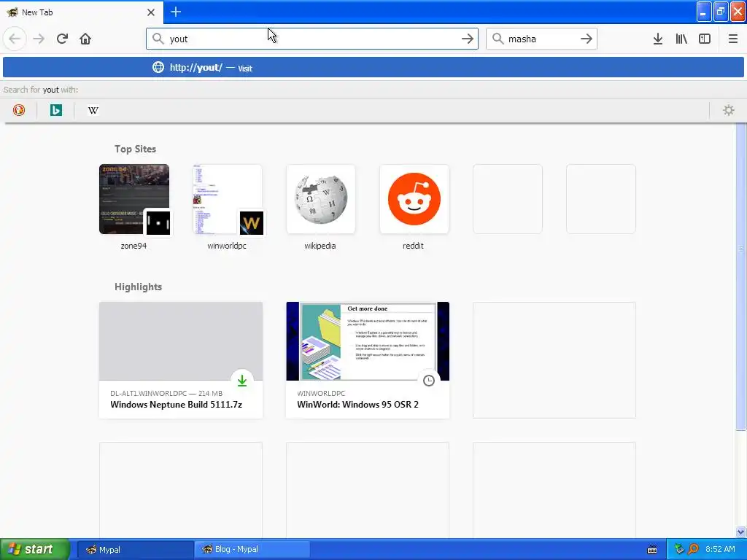
Task: Go to the typed address arrow
Action: coord(468,39)
